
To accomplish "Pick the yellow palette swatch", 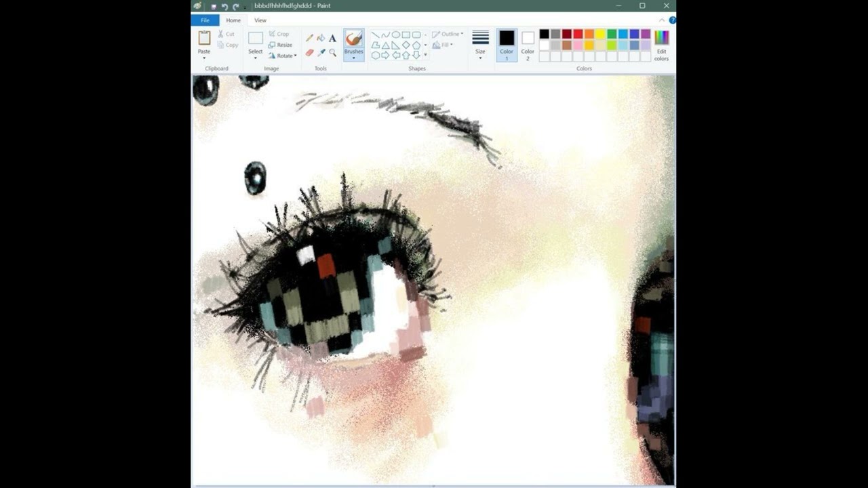I will pyautogui.click(x=600, y=34).
